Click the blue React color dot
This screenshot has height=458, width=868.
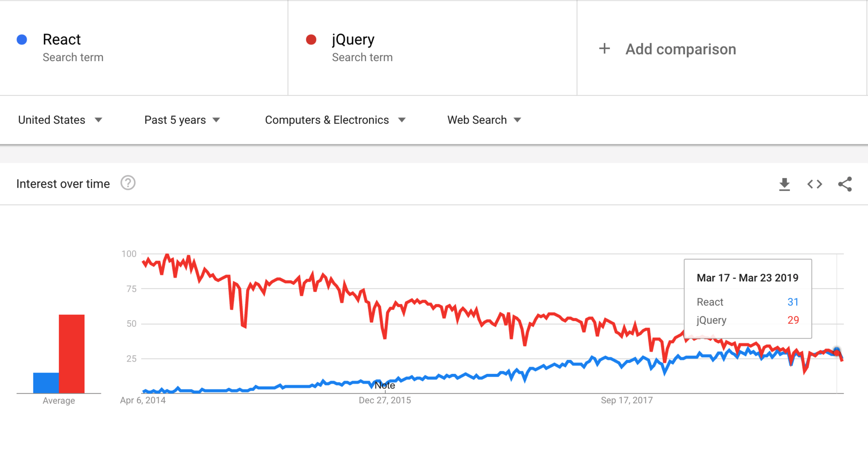click(22, 40)
